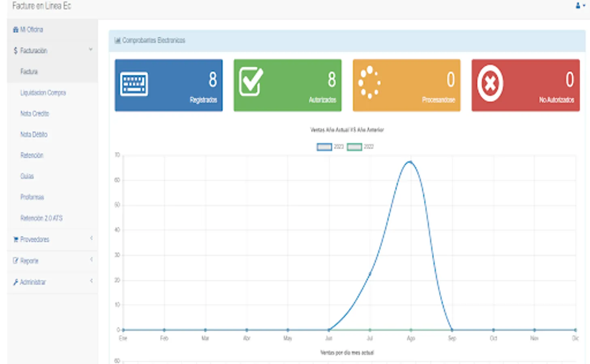Toggle the 2022 green legend swatch
The width and height of the screenshot is (590, 364).
tap(354, 147)
